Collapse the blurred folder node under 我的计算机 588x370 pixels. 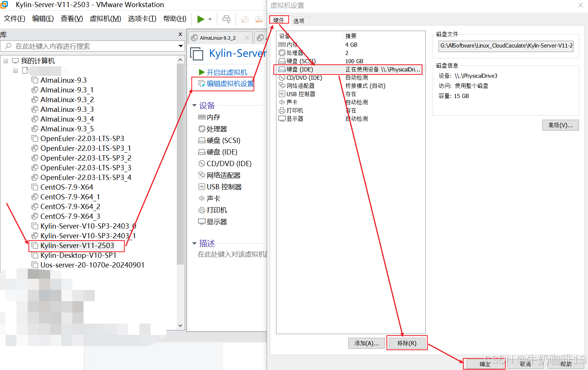tap(15, 70)
